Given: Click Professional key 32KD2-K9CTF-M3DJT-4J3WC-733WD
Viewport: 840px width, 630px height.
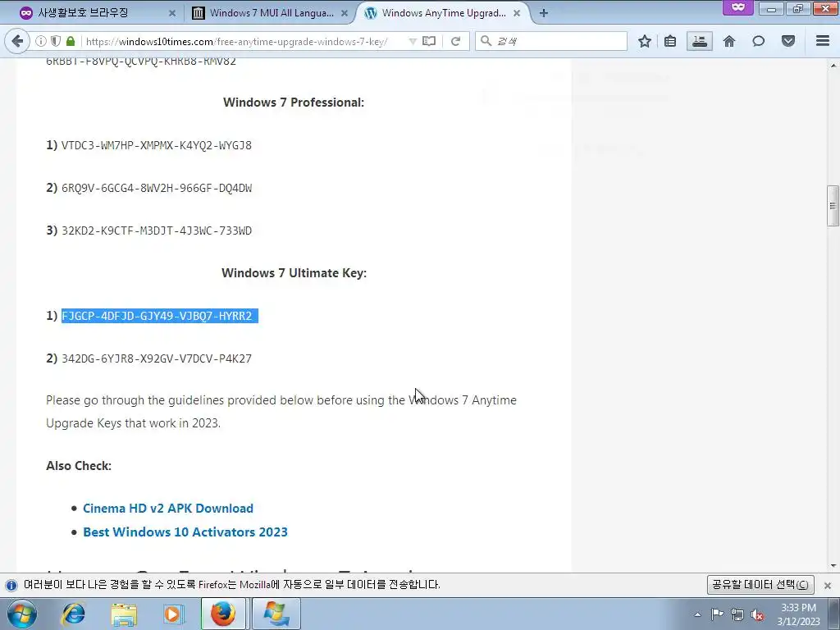Looking at the screenshot, I should pos(157,231).
